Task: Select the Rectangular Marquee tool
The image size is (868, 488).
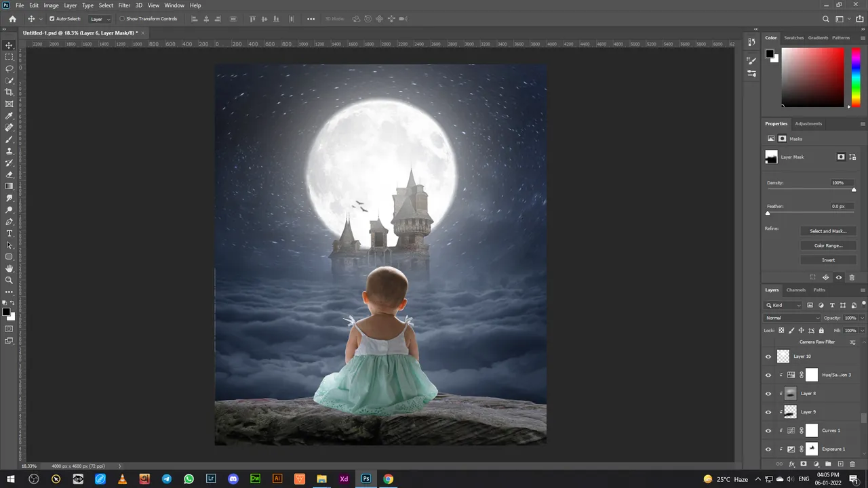Action: pos(9,57)
